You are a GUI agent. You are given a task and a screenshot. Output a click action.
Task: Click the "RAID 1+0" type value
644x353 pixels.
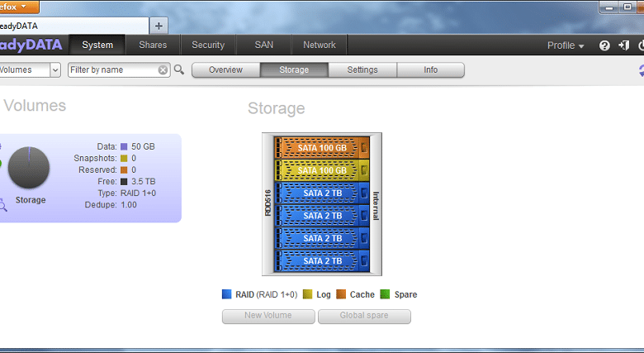click(x=138, y=193)
